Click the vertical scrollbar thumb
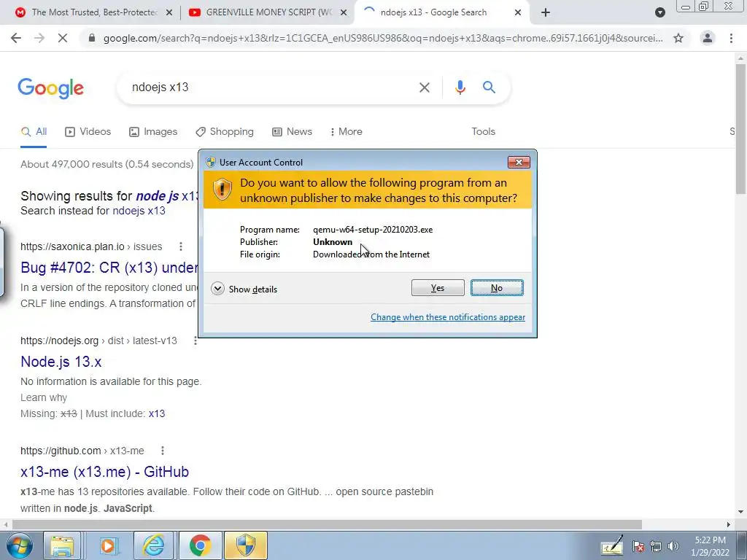The image size is (747, 560). 740,128
